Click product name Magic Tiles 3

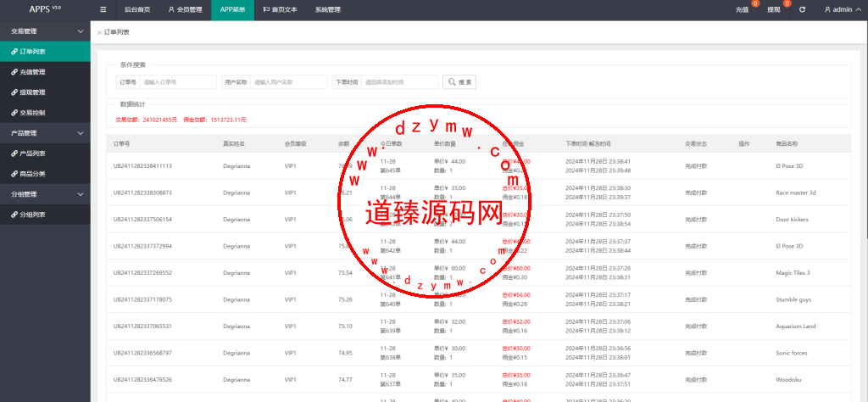tap(793, 273)
